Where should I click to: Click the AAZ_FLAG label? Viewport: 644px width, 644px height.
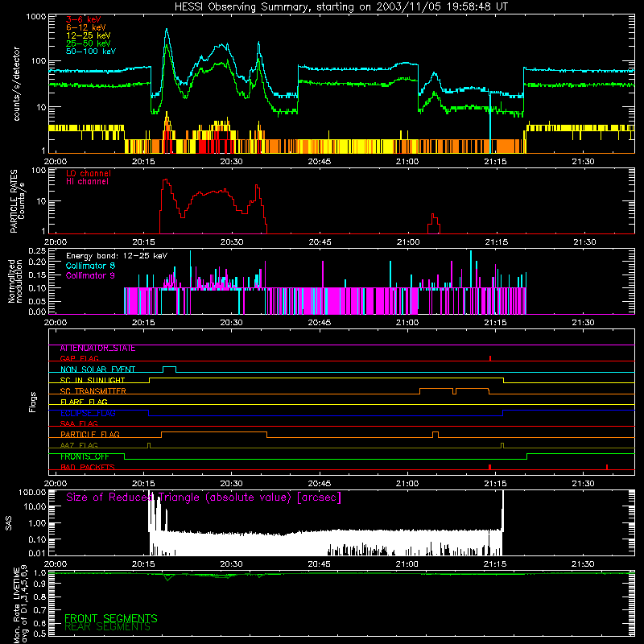tap(79, 445)
